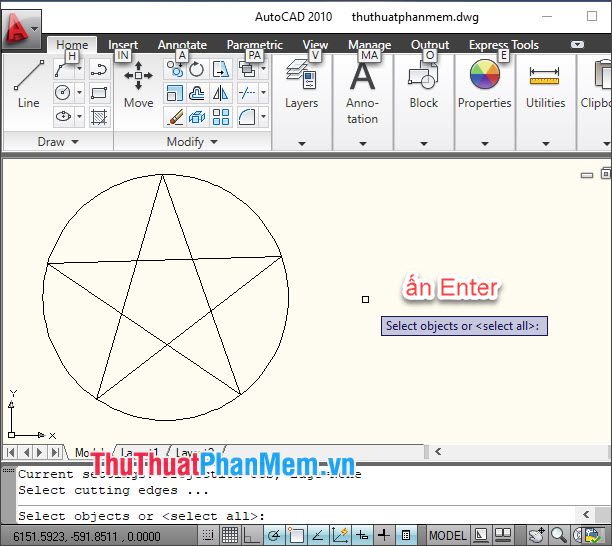The width and height of the screenshot is (612, 546).
Task: Select the Line drawing tool
Action: tap(28, 84)
